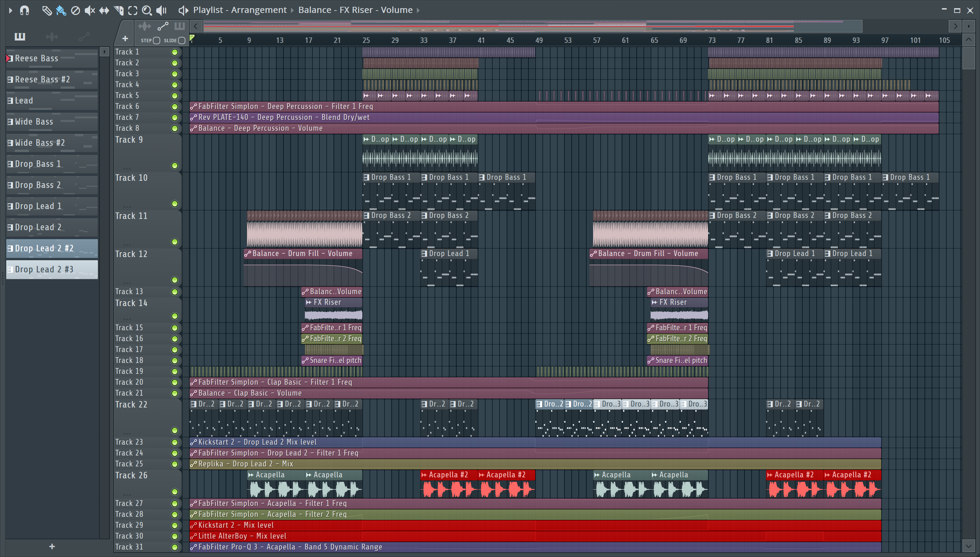Show audio clips in picker panel
This screenshot has height=557, width=980.
[x=52, y=36]
